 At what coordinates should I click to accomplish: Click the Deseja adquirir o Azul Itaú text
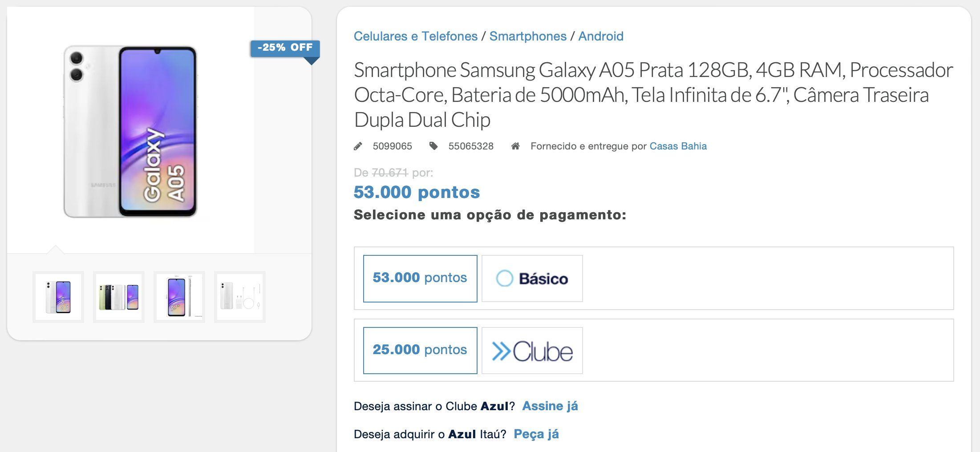[430, 434]
